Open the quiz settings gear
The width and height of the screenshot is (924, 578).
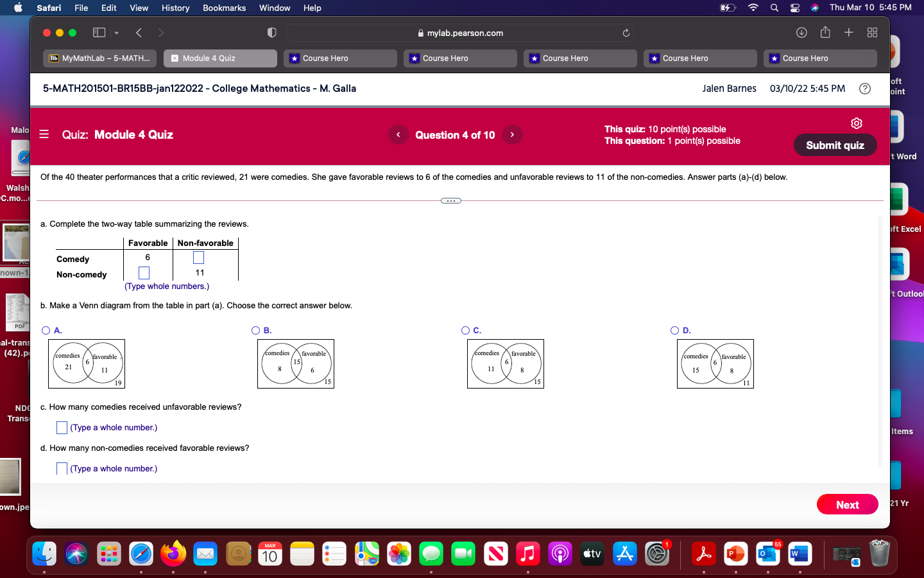point(856,123)
